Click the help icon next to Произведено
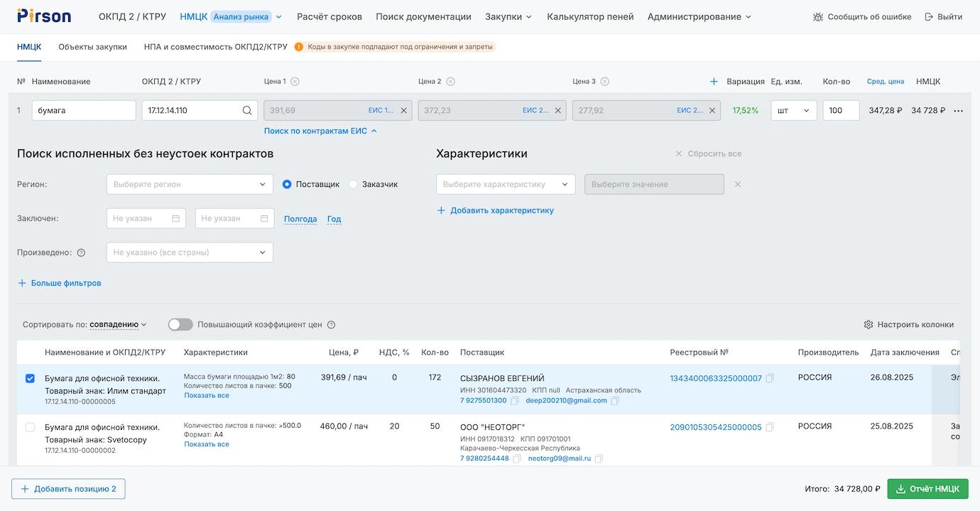980x511 pixels. tap(81, 252)
